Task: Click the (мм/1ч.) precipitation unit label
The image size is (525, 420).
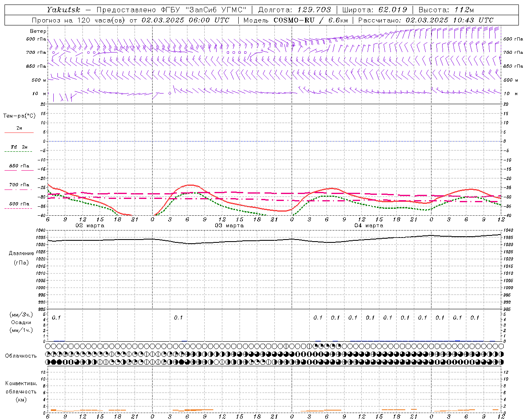Action: pyautogui.click(x=21, y=330)
